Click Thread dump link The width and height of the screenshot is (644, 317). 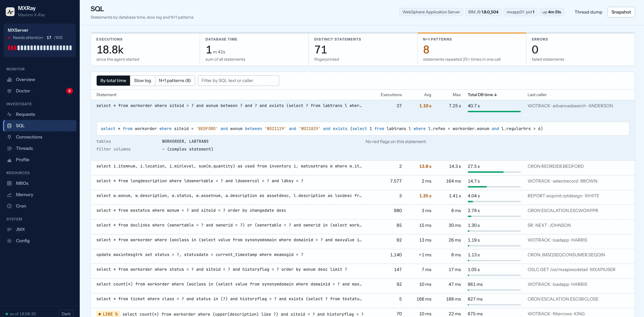[588, 12]
